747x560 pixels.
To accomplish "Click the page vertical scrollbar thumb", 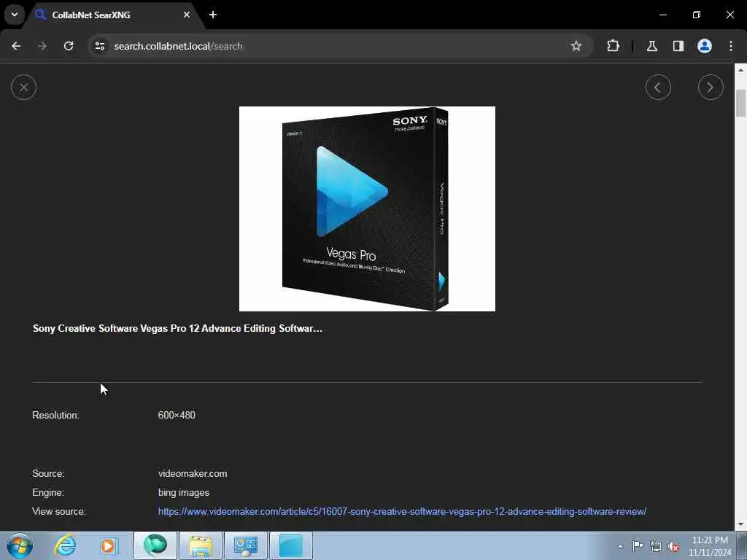I will [741, 103].
